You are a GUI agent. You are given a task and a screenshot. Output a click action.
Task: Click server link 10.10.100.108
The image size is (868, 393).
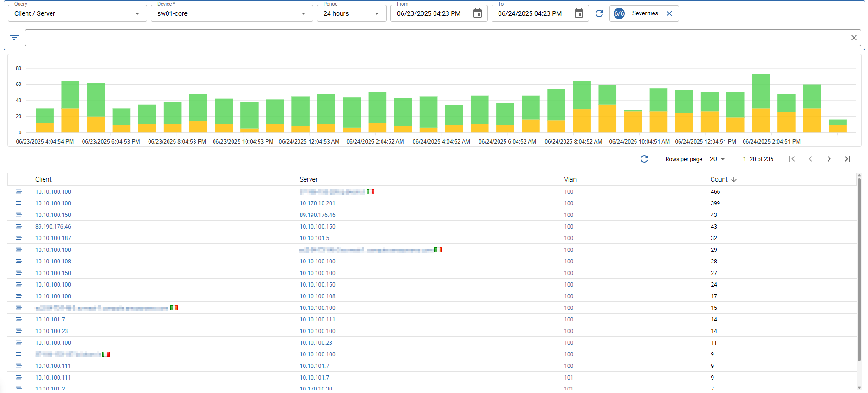point(317,296)
